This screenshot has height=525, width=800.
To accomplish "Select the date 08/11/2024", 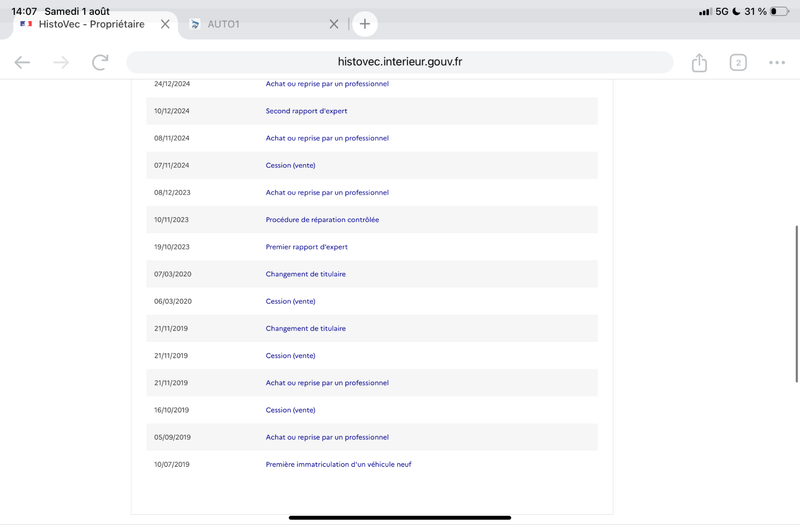I will pos(171,138).
